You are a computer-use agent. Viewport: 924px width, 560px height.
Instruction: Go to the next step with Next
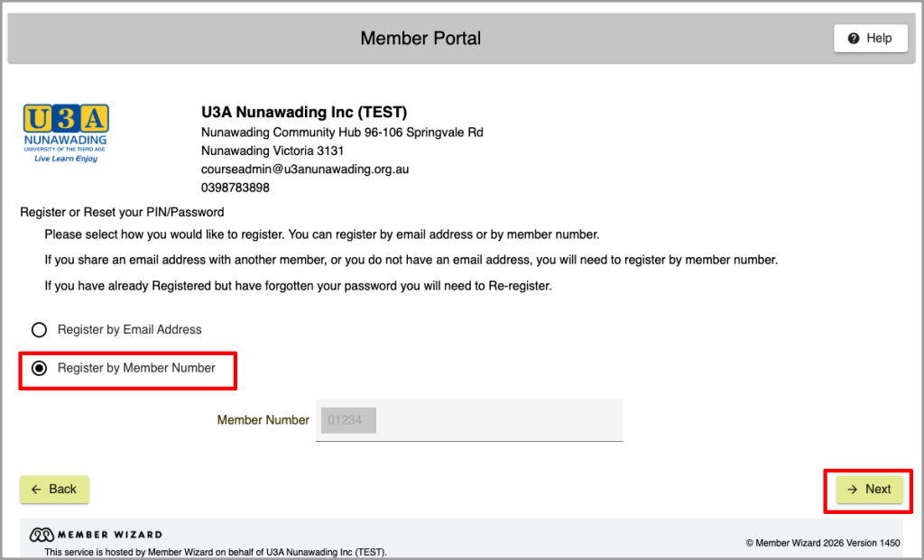tap(869, 490)
